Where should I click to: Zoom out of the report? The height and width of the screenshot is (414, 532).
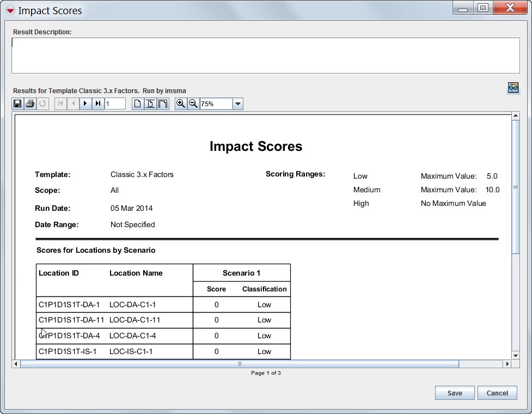(193, 103)
